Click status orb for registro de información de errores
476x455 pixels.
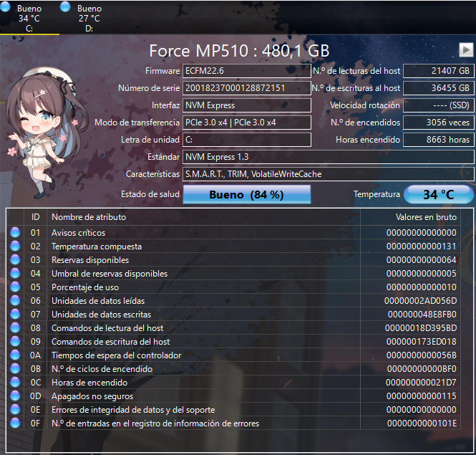click(x=15, y=423)
